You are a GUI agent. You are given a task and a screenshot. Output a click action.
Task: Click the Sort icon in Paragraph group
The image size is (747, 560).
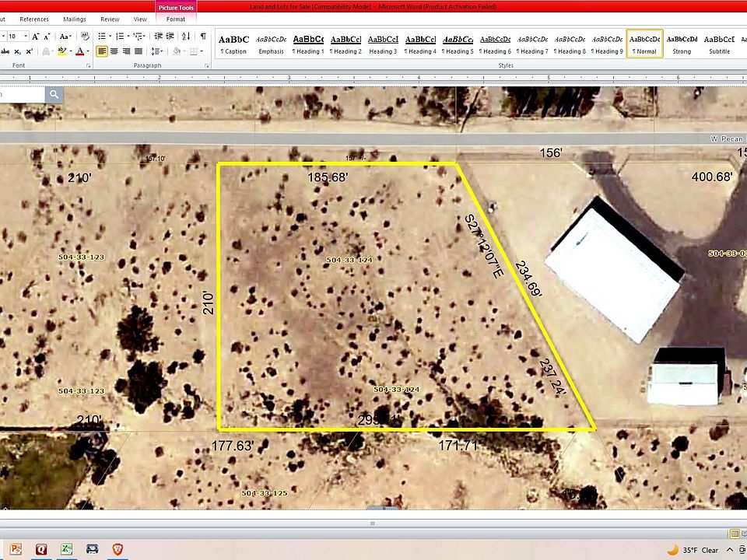[187, 37]
